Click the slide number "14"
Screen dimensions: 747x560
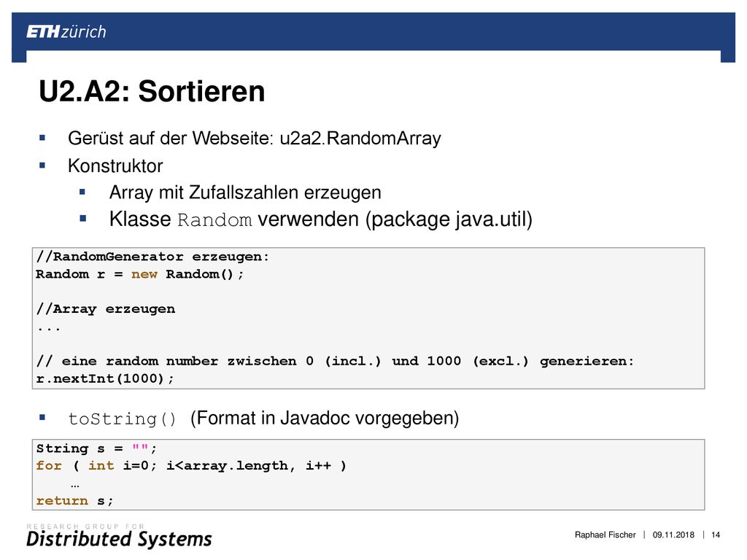click(716, 534)
